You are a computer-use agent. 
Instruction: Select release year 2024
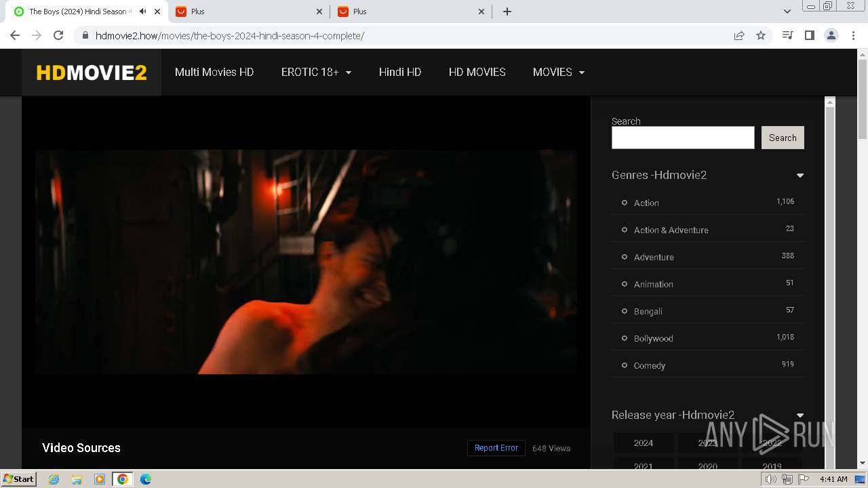(644, 443)
